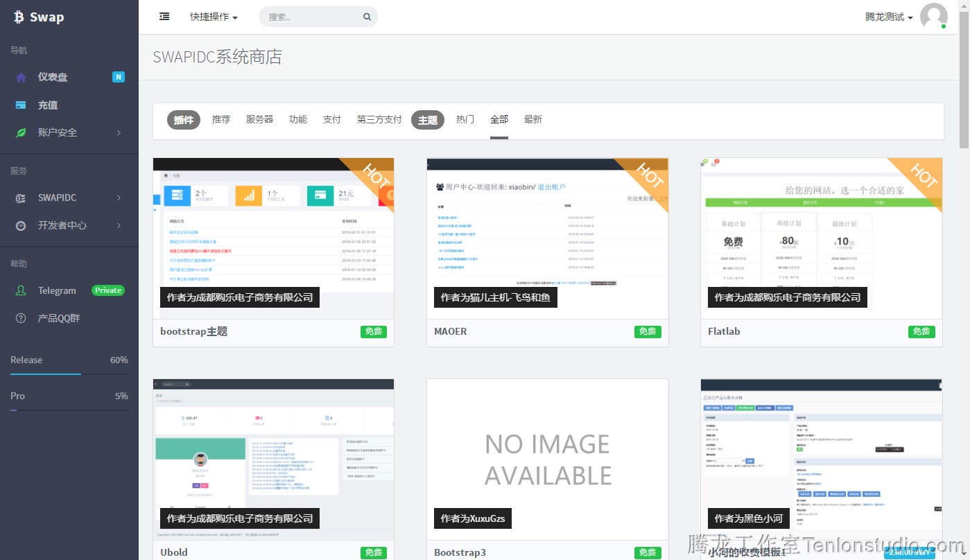Viewport: 970px width, 560px height.
Task: Click the Pro 5% progress bar
Action: (69, 410)
